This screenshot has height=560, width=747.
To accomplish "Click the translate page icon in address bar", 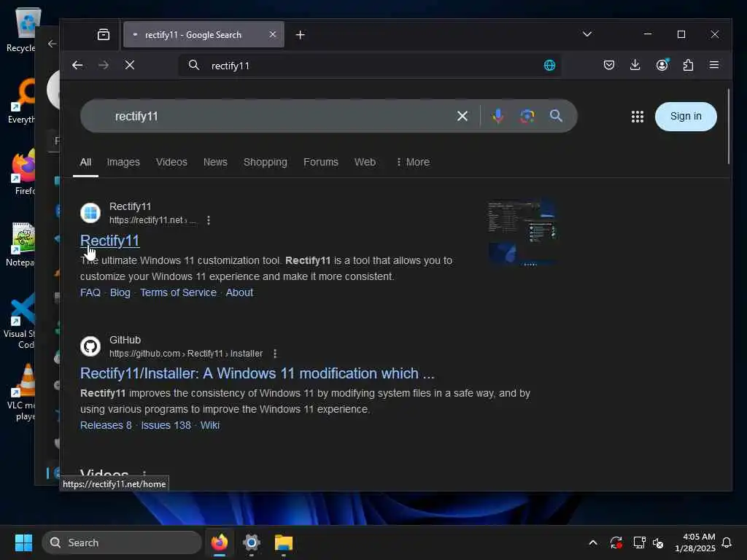I will (x=549, y=65).
